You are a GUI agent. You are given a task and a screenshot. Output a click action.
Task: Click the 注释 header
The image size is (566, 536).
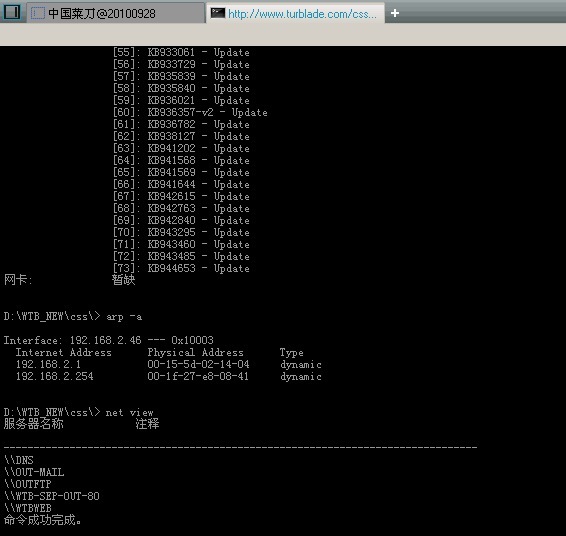click(x=147, y=424)
